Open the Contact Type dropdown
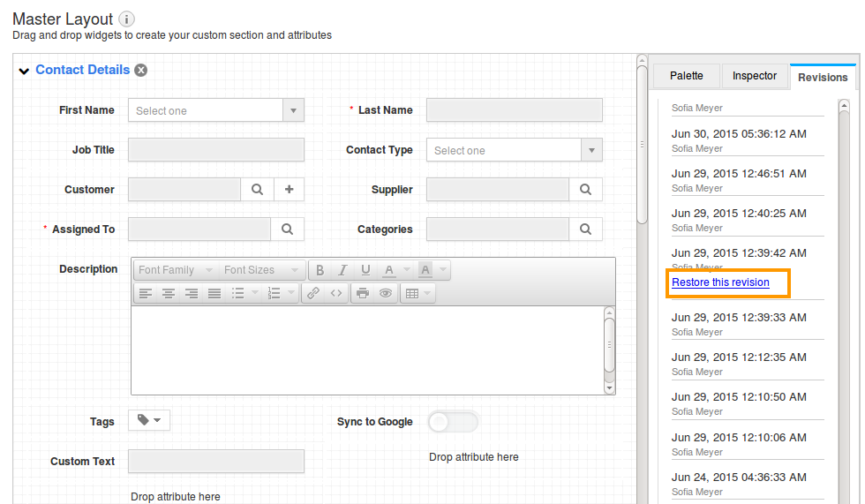This screenshot has height=504, width=865. click(x=591, y=150)
